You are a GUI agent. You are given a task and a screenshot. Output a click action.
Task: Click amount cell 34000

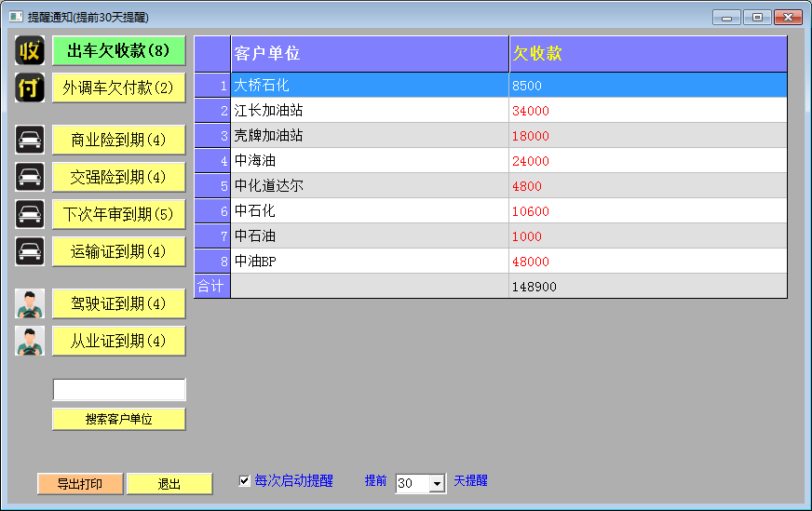click(648, 110)
